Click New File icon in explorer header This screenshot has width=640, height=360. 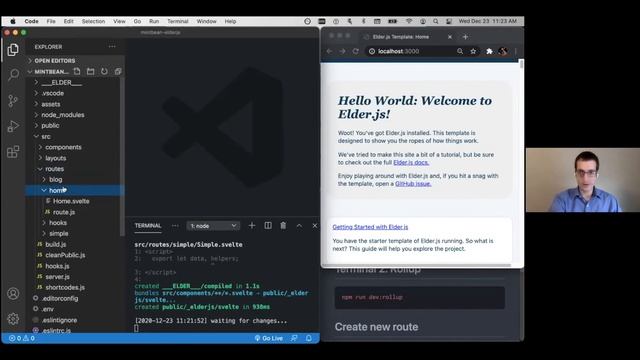[77, 71]
